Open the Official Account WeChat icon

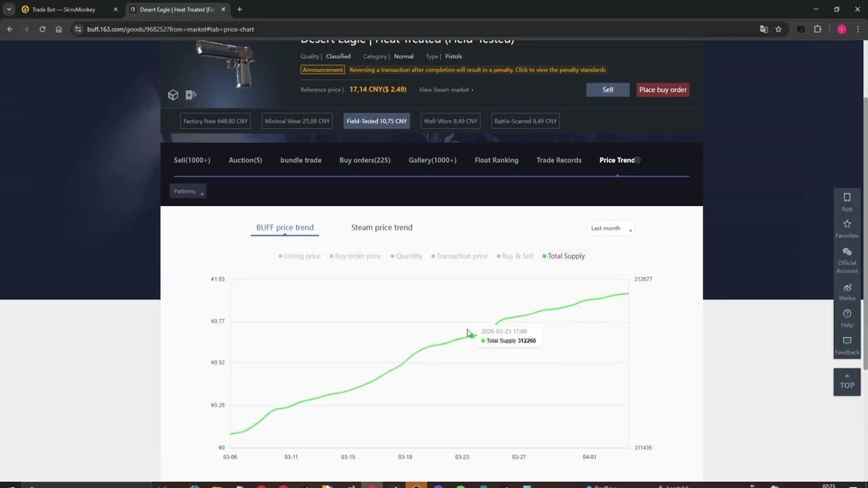[847, 260]
